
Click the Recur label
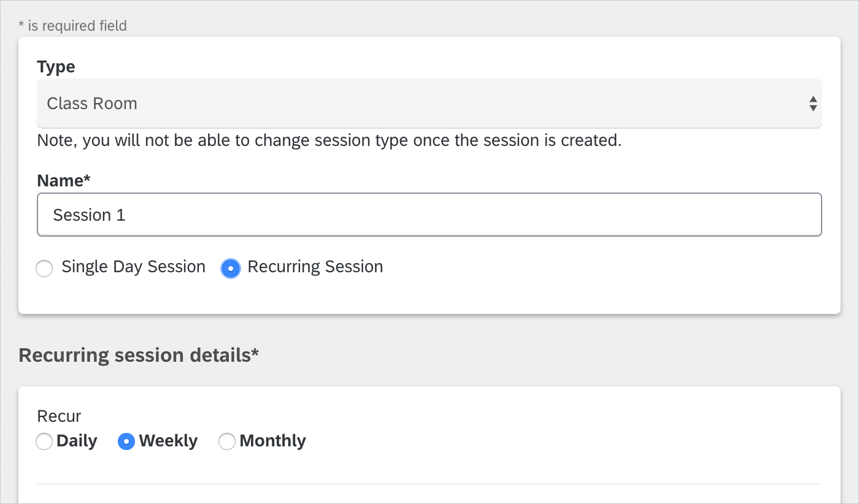pos(58,416)
